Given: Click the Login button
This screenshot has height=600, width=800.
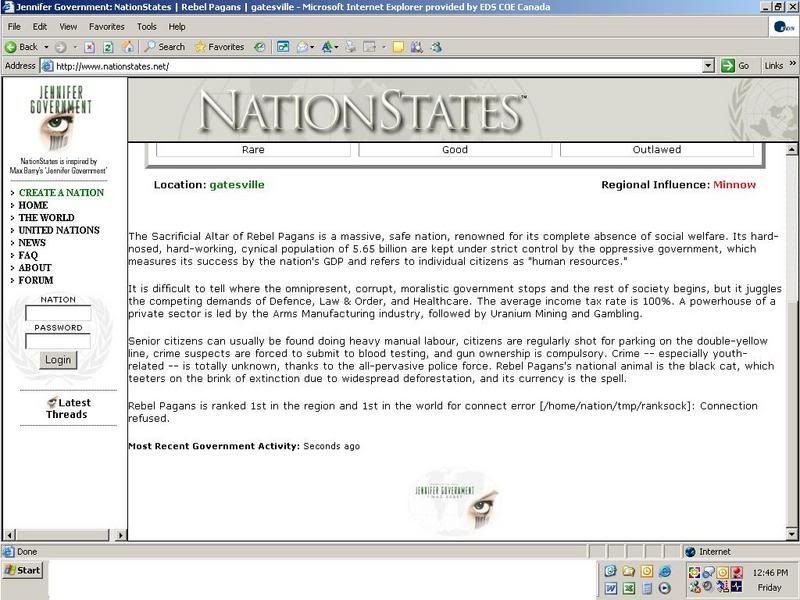Looking at the screenshot, I should click(58, 360).
